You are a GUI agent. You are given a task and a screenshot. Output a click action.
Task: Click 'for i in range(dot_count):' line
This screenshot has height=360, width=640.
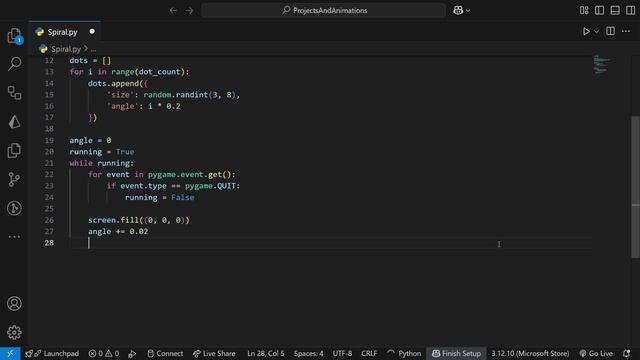(x=129, y=72)
